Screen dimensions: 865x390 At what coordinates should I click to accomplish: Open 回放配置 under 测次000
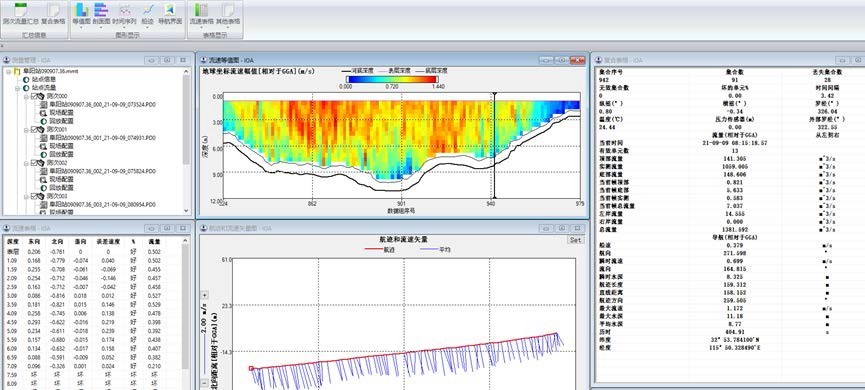61,121
